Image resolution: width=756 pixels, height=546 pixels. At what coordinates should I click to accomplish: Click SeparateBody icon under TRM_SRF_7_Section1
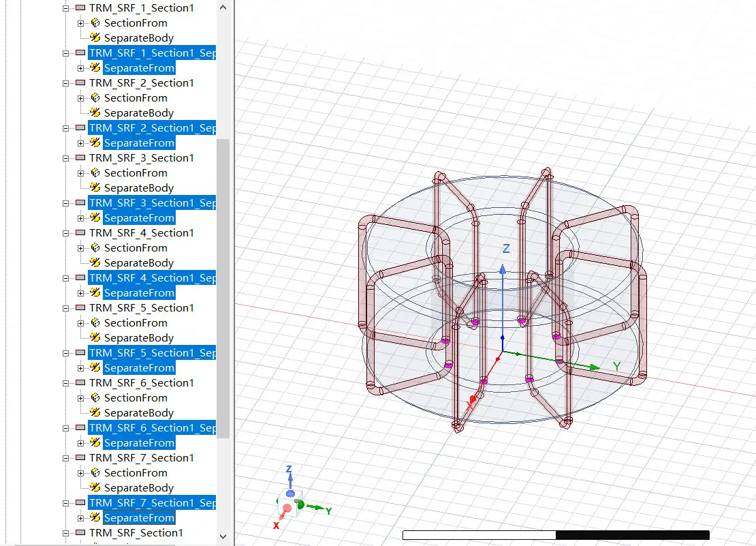(x=95, y=487)
